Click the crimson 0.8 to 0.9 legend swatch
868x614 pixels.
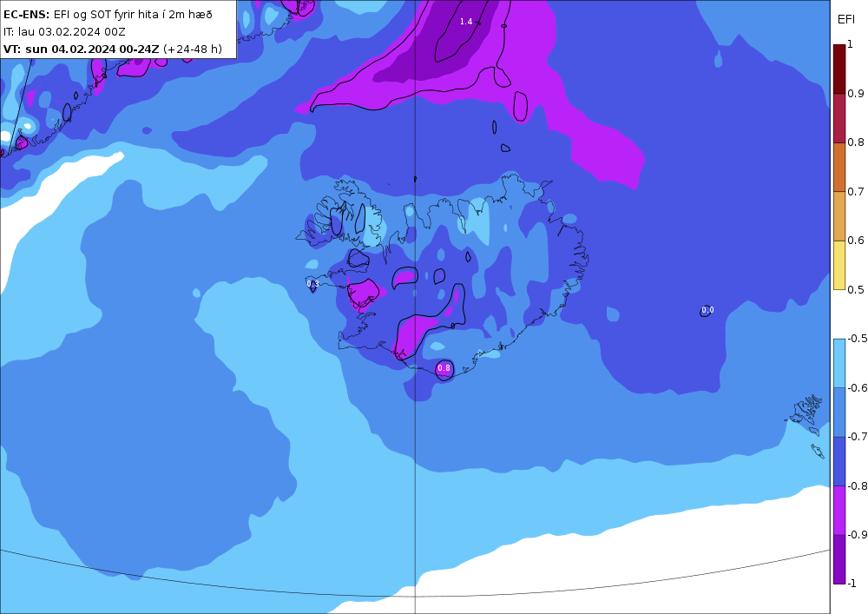coord(839,118)
